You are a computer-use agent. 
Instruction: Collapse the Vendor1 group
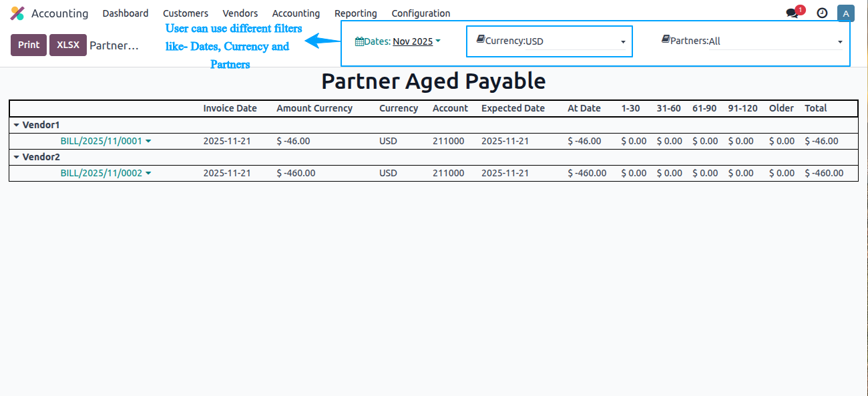coord(16,125)
